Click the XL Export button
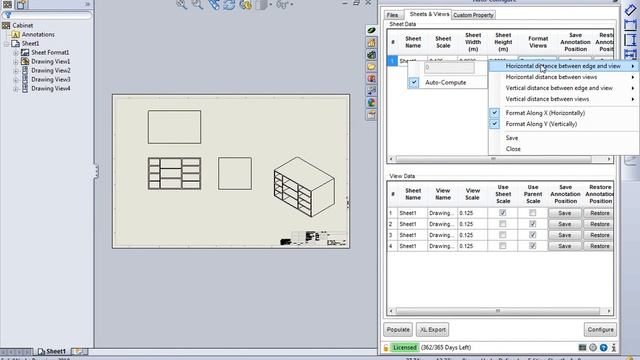The width and height of the screenshot is (640, 360). point(433,330)
